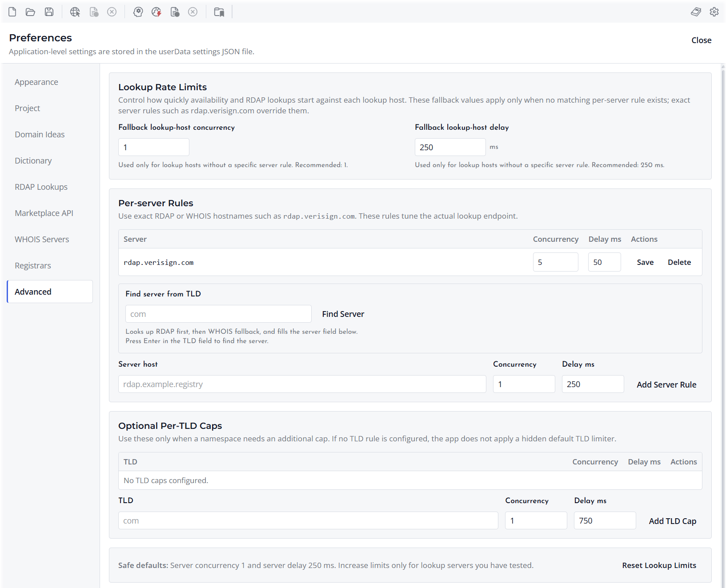The image size is (726, 588).
Task: Edit new server rule Concurrency field
Action: coord(524,384)
